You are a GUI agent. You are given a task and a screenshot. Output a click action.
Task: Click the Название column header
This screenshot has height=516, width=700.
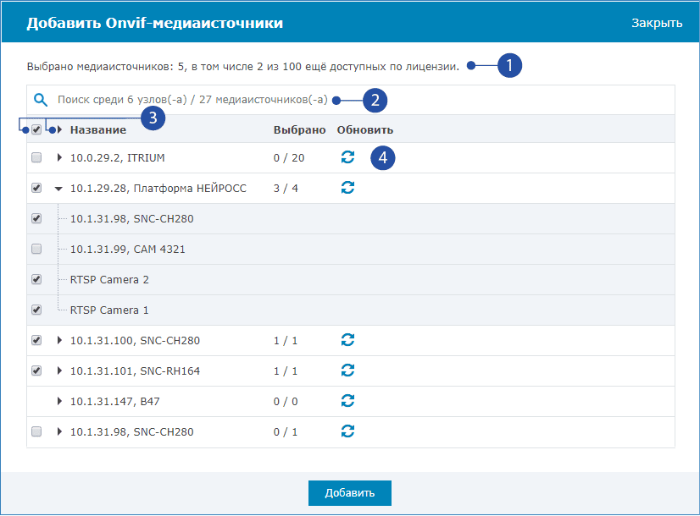click(98, 130)
